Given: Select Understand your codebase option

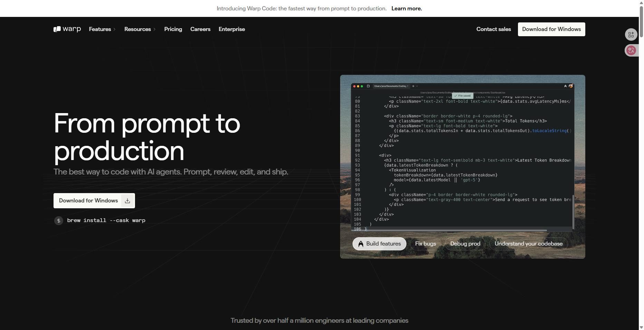Looking at the screenshot, I should (528, 244).
